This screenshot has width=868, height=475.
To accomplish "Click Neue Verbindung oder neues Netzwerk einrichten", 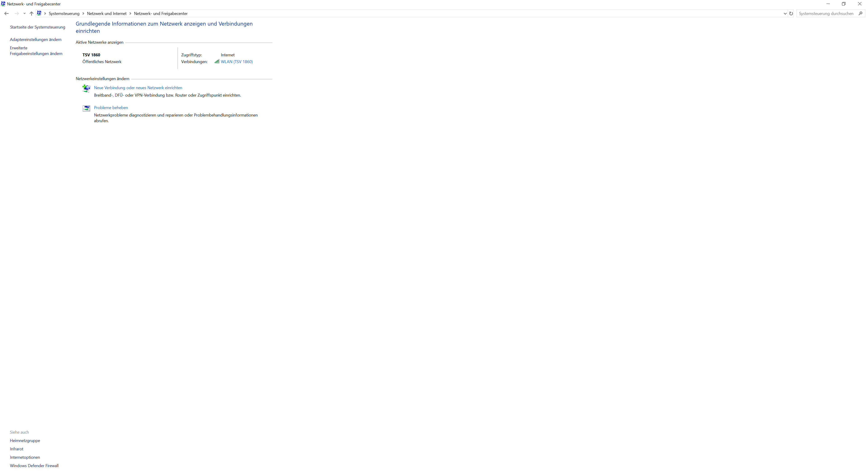I will click(x=138, y=88).
